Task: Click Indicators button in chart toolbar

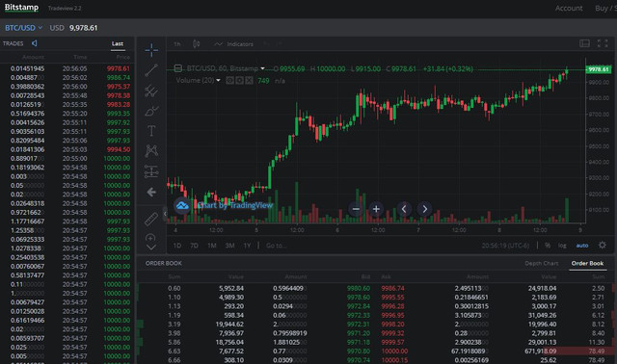Action: click(233, 44)
